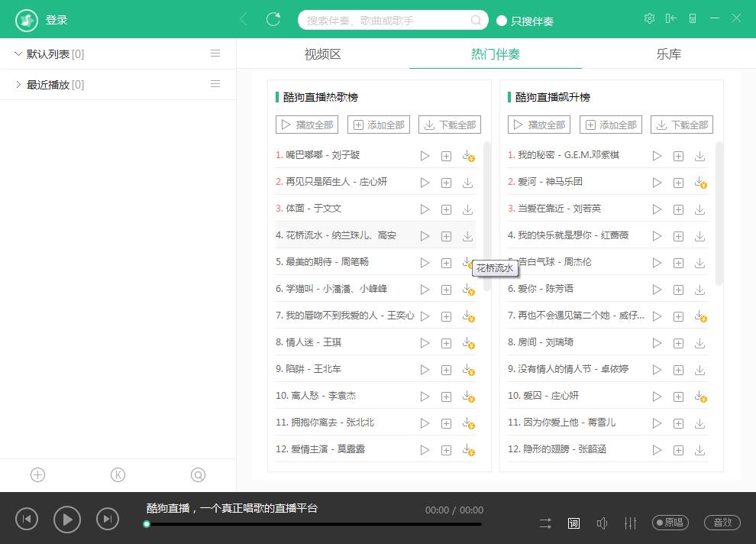Viewport: 756px width, 544px height.
Task: Collapse the 默认列表 playlist
Action: pos(18,53)
